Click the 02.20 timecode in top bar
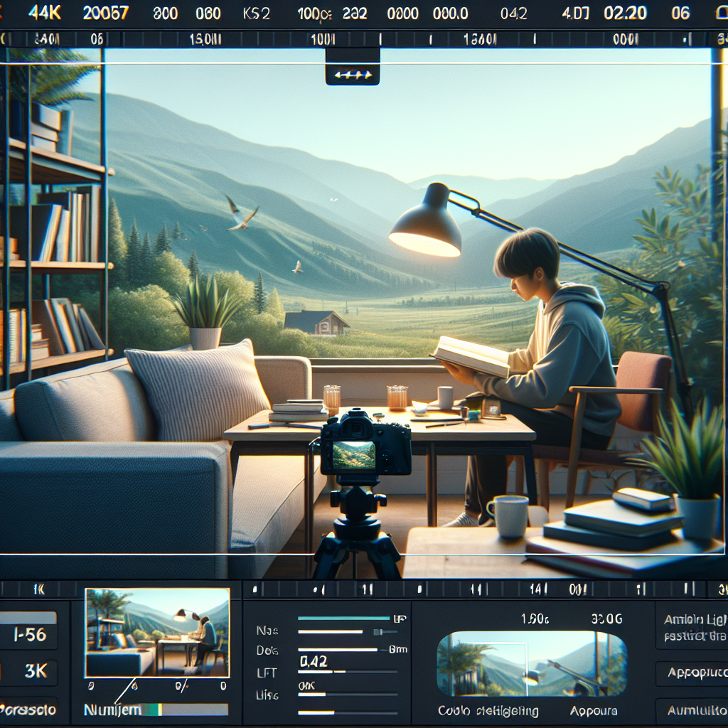Viewport: 728px width, 728px height. pyautogui.click(x=625, y=14)
